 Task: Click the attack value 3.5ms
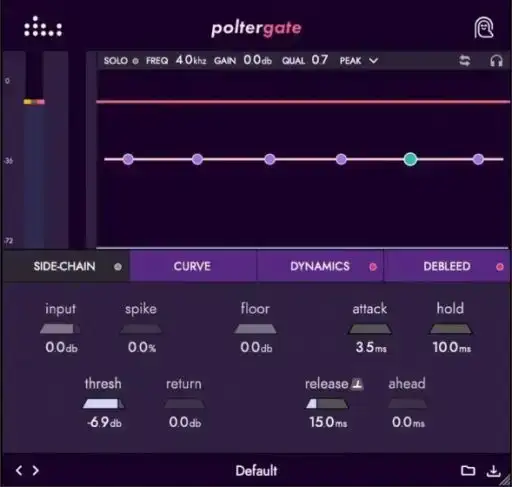tap(371, 348)
